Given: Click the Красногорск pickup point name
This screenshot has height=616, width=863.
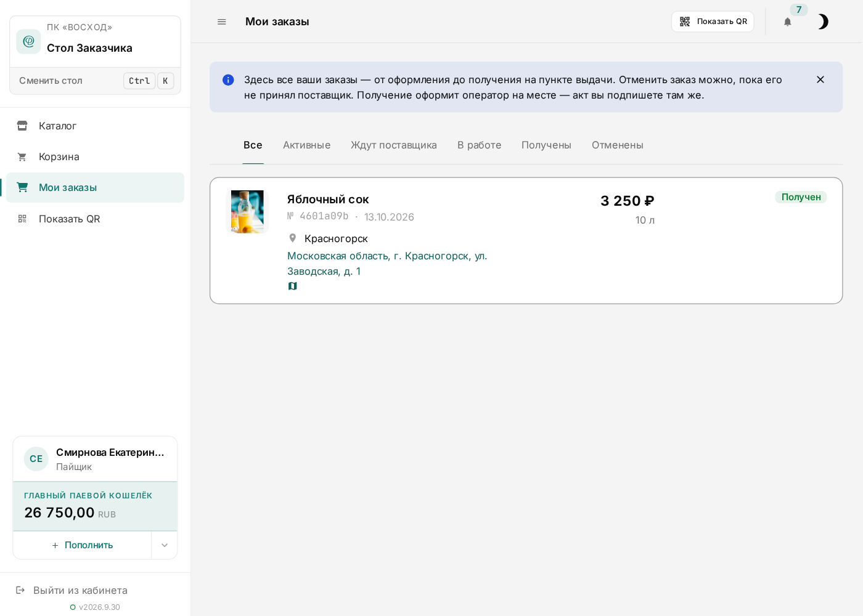Looking at the screenshot, I should coord(336,238).
